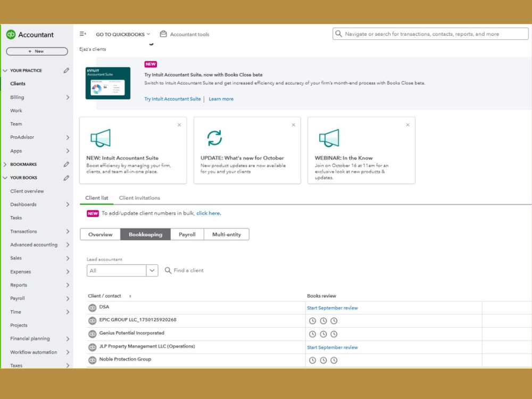Image resolution: width=532 pixels, height=399 pixels.
Task: Click second clock icon in Genius Potential row
Action: (x=323, y=334)
